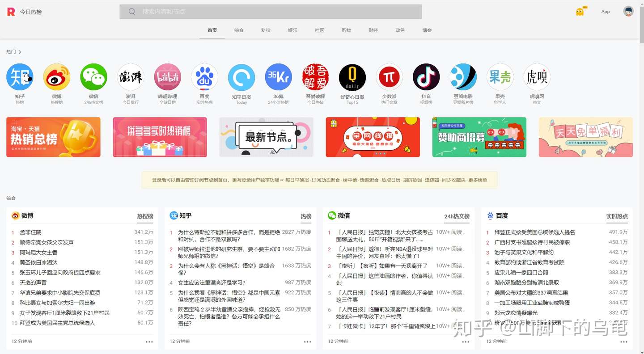Open the 拼多多实时热销榜 banner
Image resolution: width=644 pixels, height=354 pixels.
[x=160, y=137]
